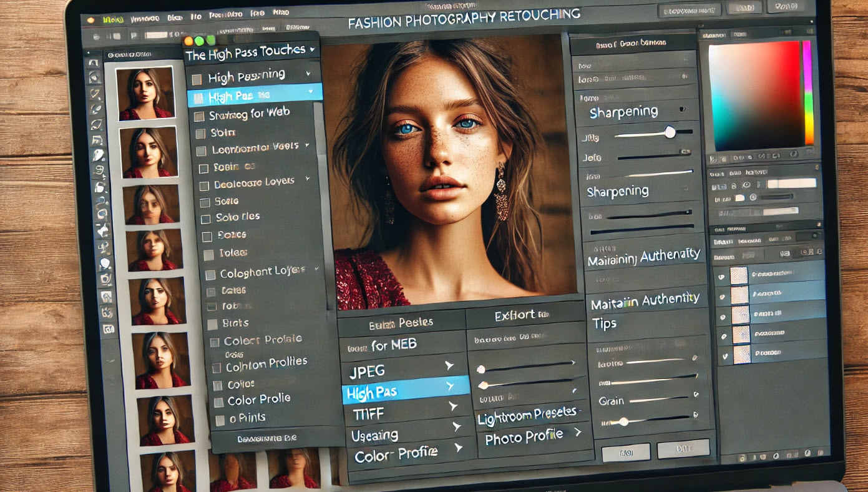This screenshot has width=868, height=492.
Task: Open the TIFF submenu arrow
Action: click(x=453, y=406)
